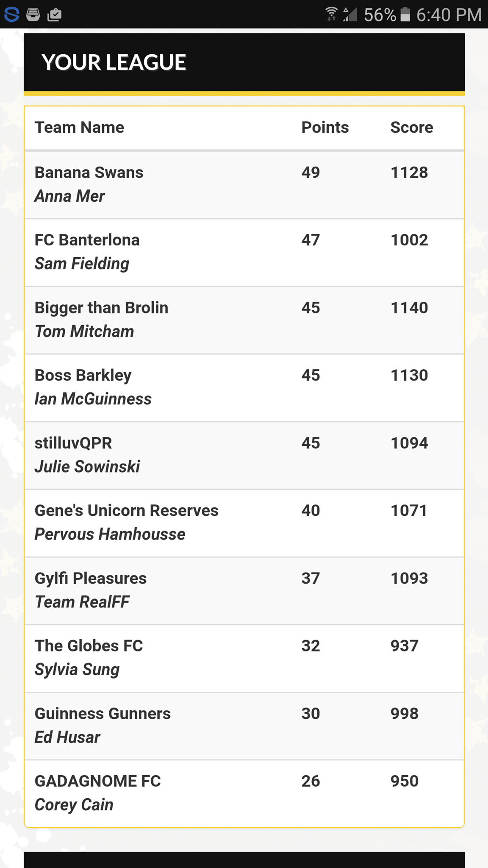
Task: Tap the briefcase checkmark notification icon
Action: [x=55, y=15]
